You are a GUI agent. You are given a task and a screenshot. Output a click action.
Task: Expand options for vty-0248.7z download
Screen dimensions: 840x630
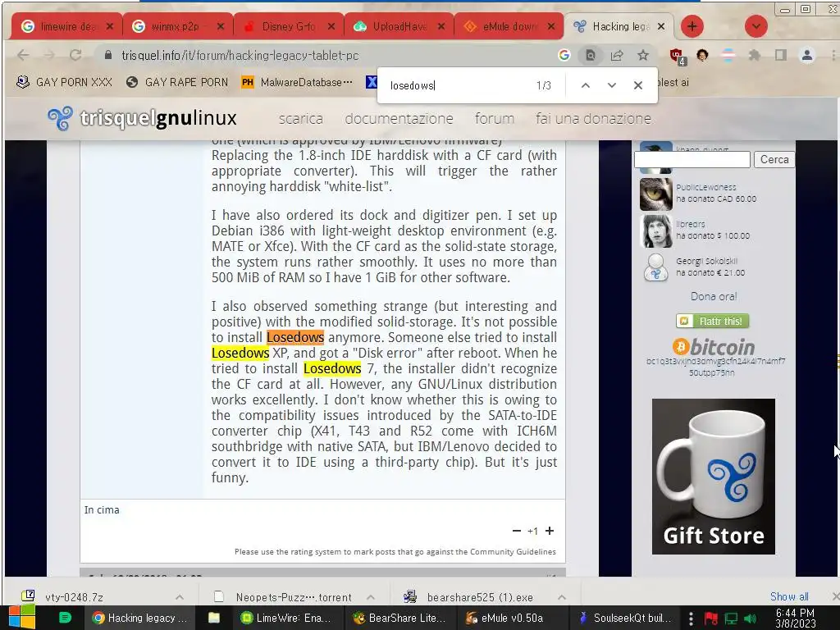[x=180, y=597]
